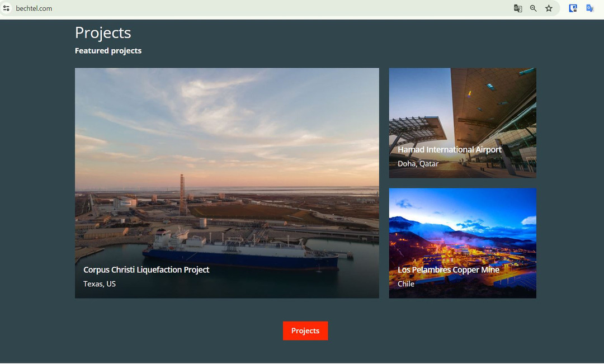Open the blue shield extension icon
Screen dimensions: 604x364
click(x=573, y=8)
